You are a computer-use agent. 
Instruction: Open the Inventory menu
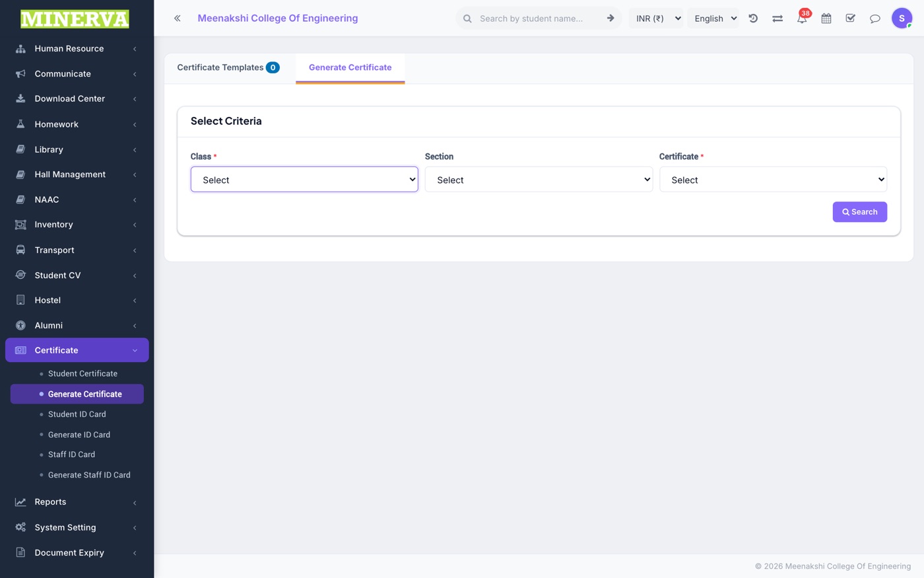77,225
